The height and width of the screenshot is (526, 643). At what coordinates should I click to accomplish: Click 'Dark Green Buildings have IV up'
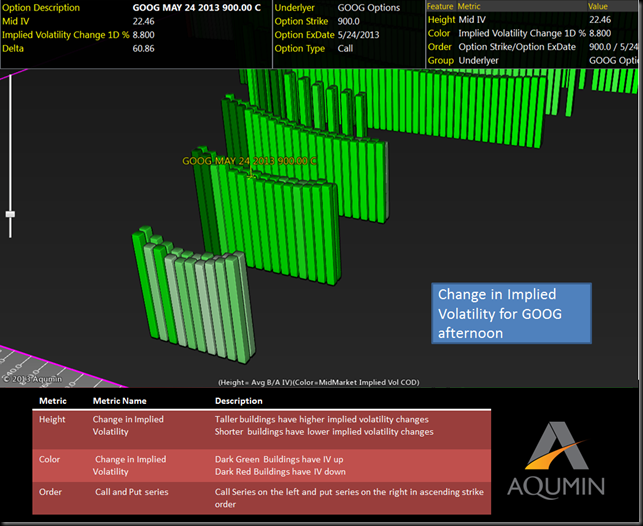click(x=279, y=459)
